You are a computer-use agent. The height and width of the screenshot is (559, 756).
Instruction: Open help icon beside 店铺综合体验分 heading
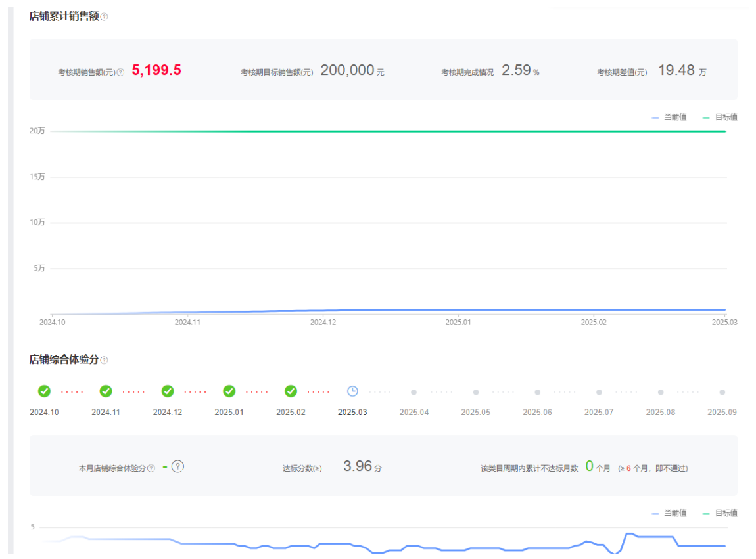[x=104, y=360]
